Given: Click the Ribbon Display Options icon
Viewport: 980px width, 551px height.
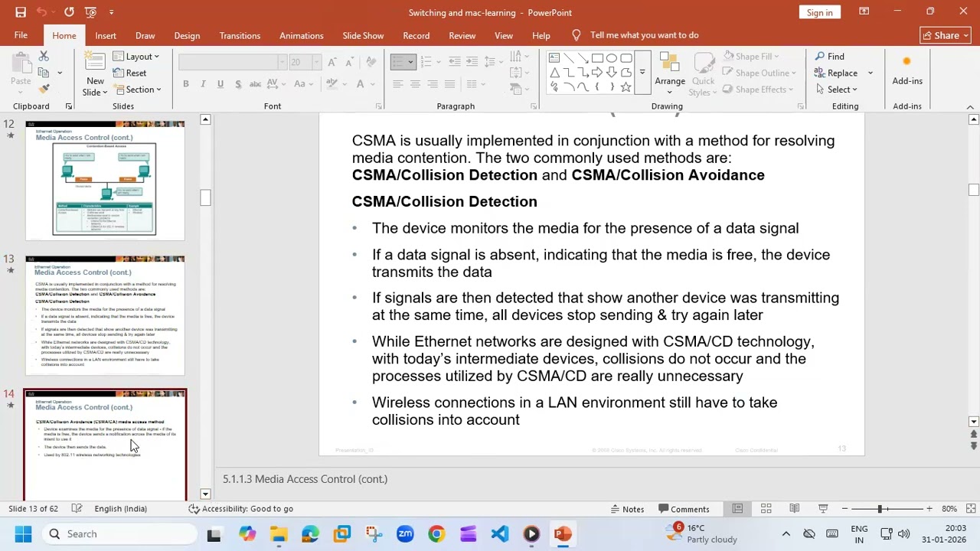Looking at the screenshot, I should pos(864,12).
